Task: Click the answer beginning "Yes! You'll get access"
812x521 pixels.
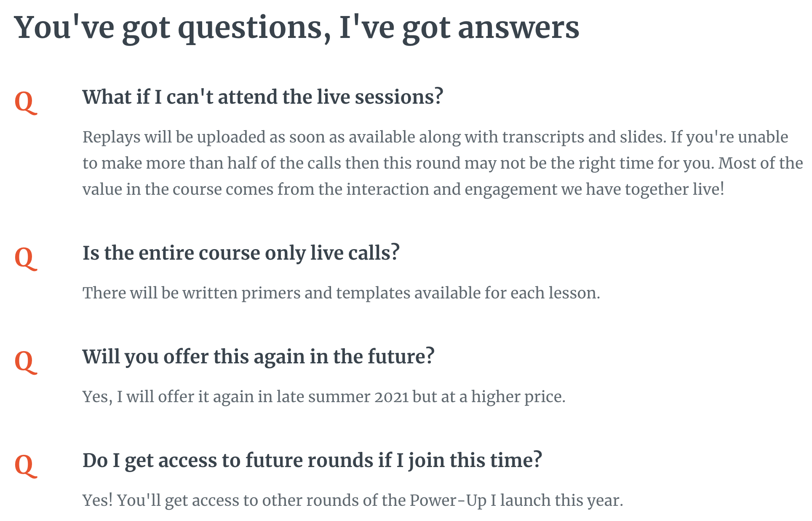Action: point(352,501)
